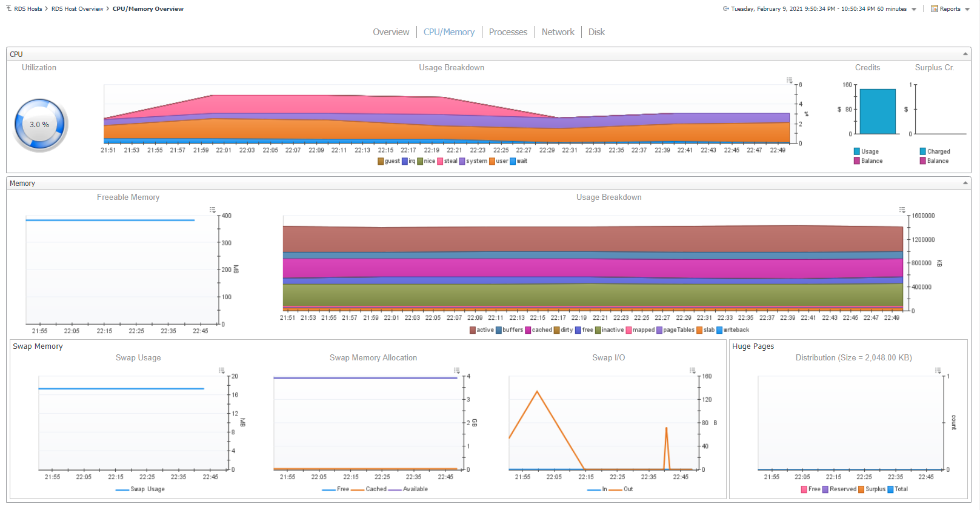Viewport: 980px width, 510px height.
Task: Toggle Cached in Swap Allocation legend
Action: pyautogui.click(x=368, y=489)
